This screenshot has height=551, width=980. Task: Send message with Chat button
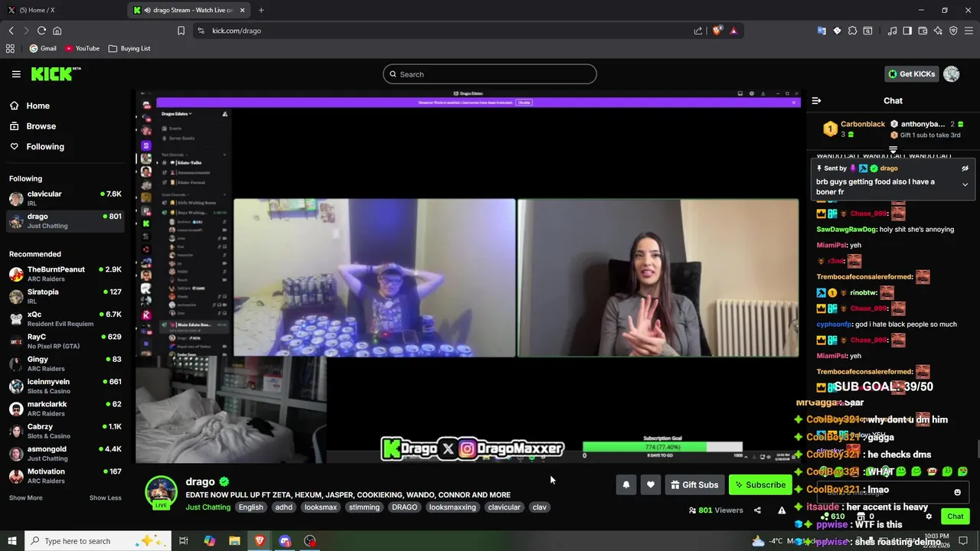955,517
